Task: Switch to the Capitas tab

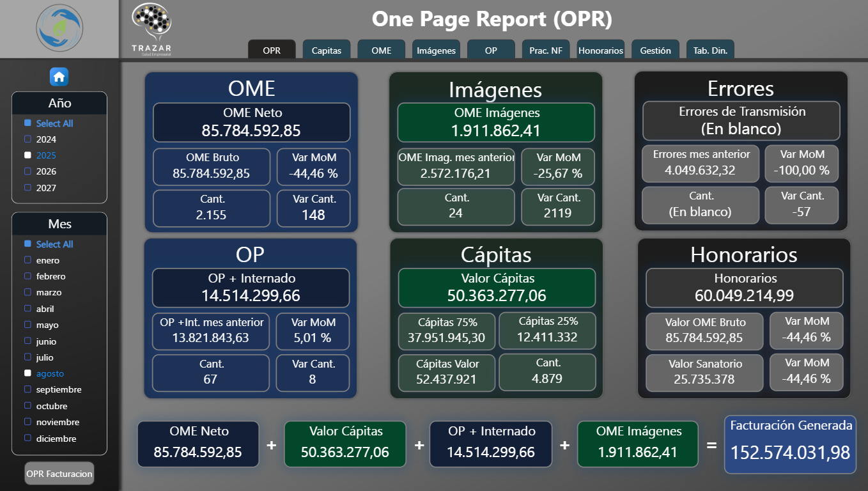Action: click(326, 51)
